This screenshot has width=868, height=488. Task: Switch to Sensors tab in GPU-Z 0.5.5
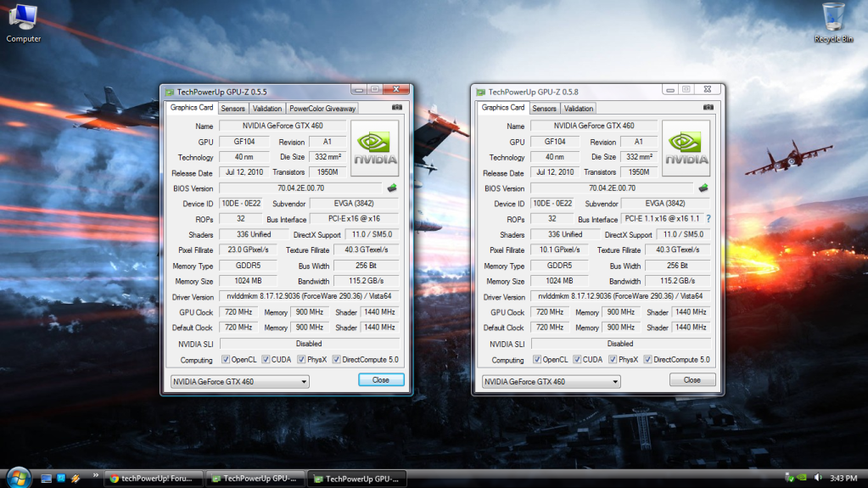(x=233, y=109)
